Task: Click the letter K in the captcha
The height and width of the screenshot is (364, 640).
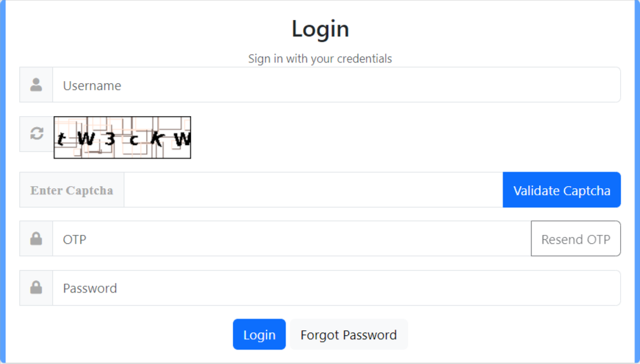Action: 157,139
